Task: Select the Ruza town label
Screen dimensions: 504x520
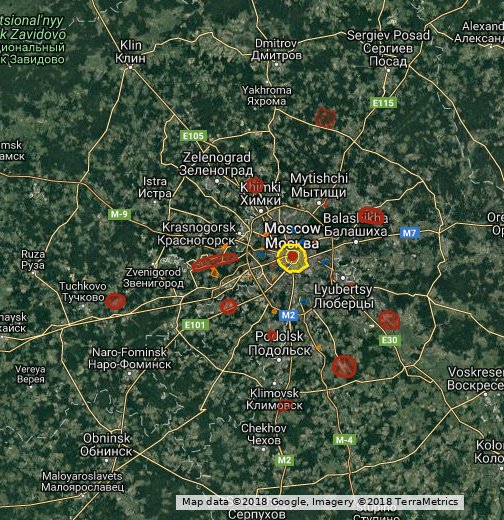Action: pyautogui.click(x=33, y=259)
